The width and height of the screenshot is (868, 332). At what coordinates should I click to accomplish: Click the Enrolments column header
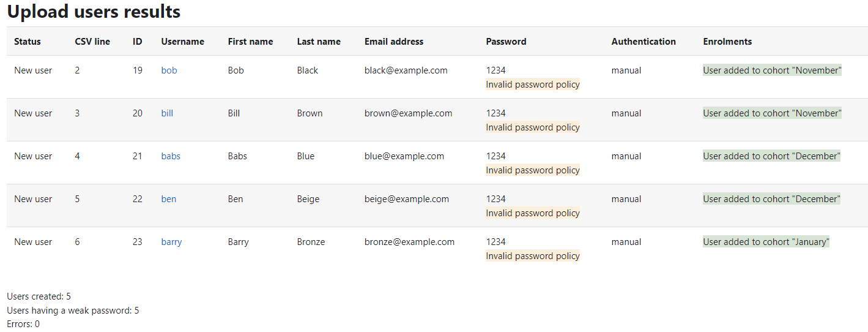(727, 42)
